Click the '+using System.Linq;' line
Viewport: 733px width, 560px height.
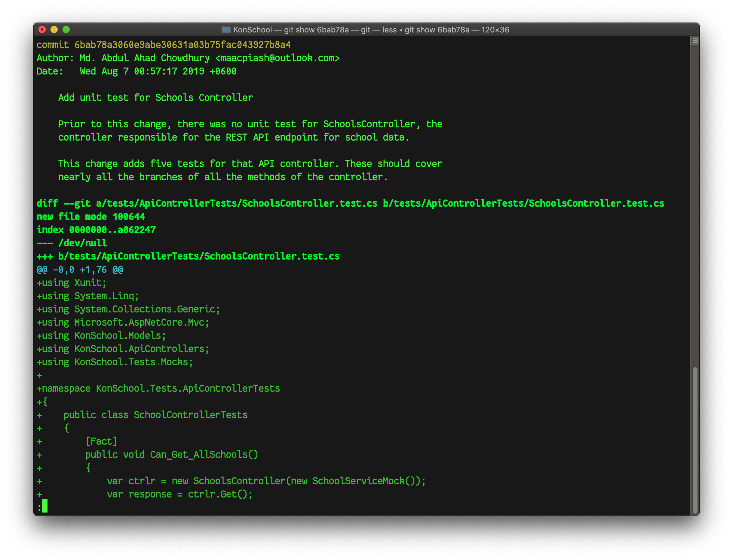click(x=88, y=296)
